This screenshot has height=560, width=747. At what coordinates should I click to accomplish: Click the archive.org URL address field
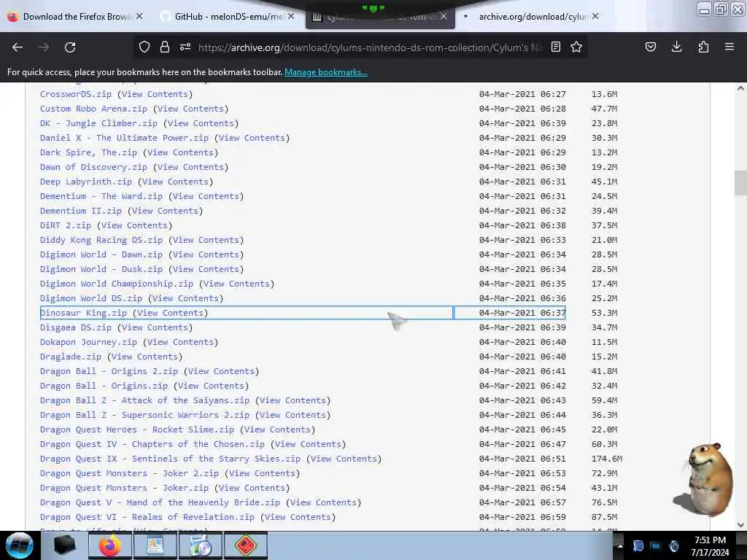tap(370, 47)
